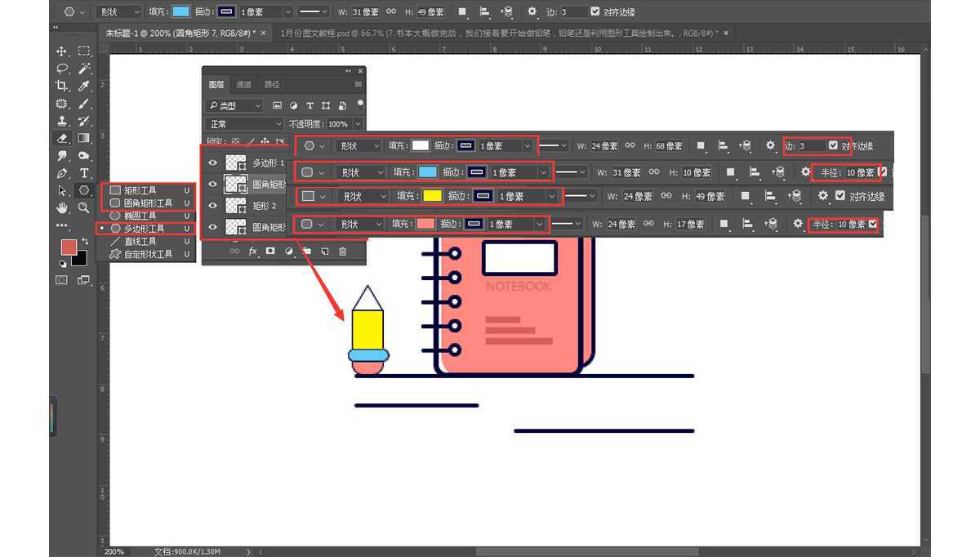
Task: Switch to the 通道 panel tab
Action: pyautogui.click(x=243, y=84)
